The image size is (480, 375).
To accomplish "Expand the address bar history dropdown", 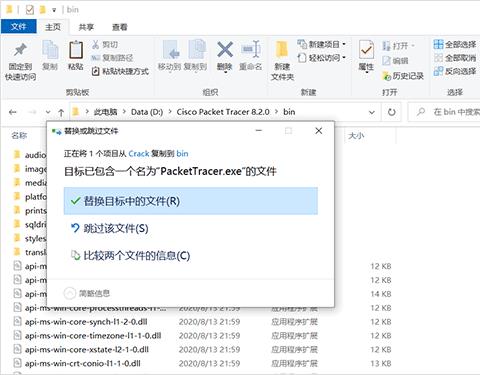I will [x=372, y=112].
